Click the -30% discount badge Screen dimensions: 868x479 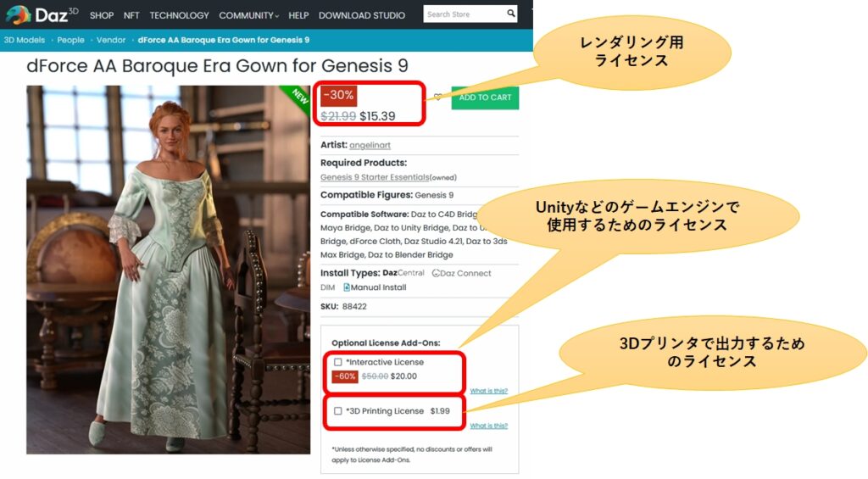[339, 95]
